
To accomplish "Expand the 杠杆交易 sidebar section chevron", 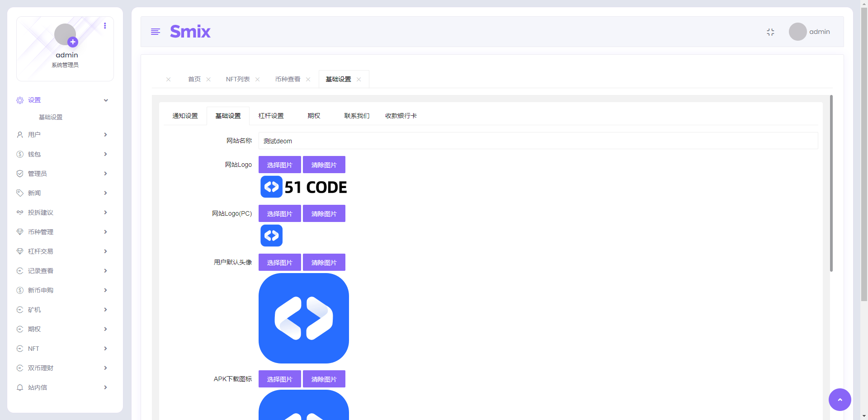I will pyautogui.click(x=105, y=251).
